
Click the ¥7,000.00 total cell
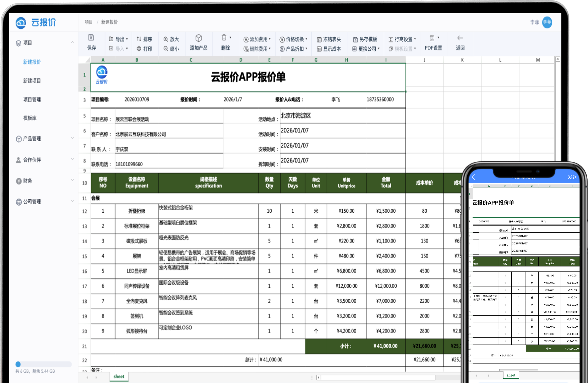point(386,301)
